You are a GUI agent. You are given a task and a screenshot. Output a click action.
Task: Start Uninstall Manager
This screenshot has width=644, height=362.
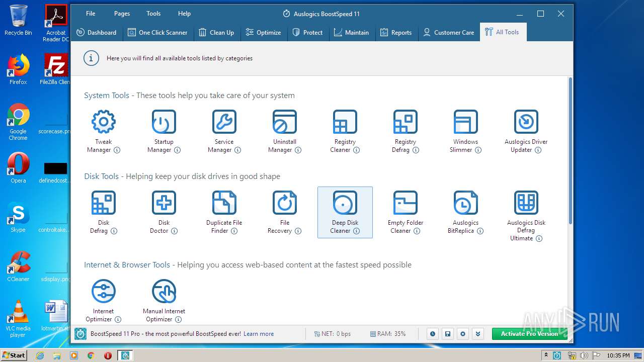click(285, 132)
